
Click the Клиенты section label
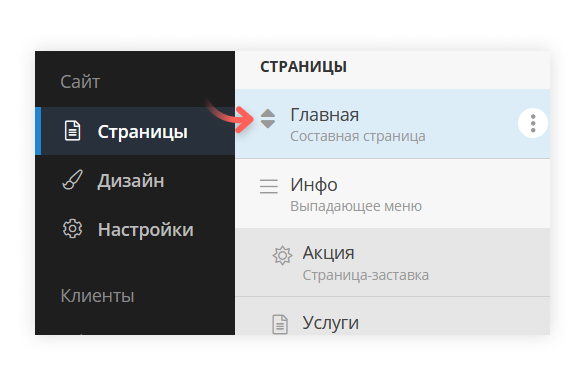[x=98, y=296]
